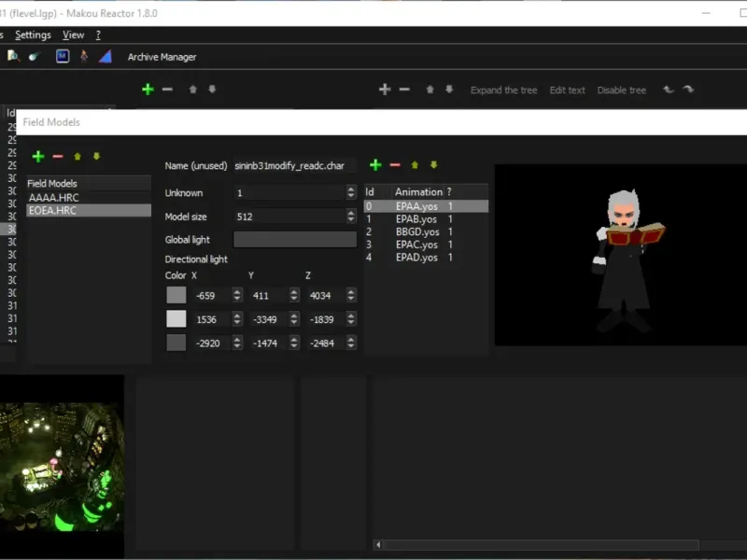Select EOEA.HRC in Field Models list
Viewport: 747px width, 560px height.
(x=53, y=211)
